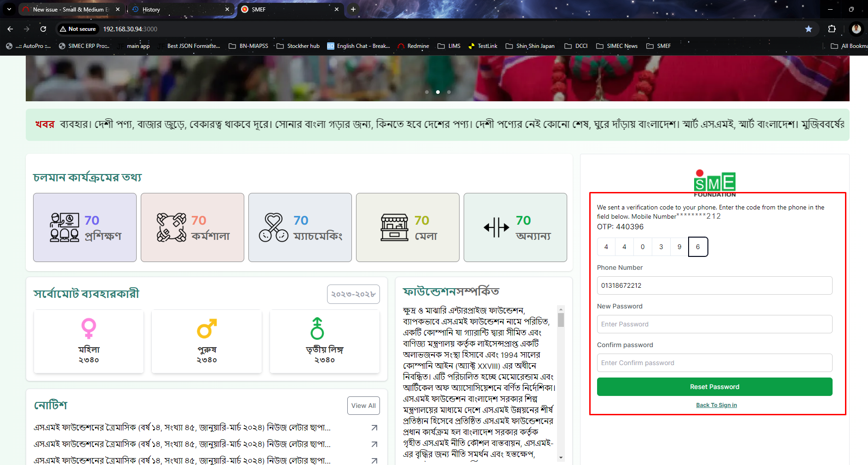Viewport: 868px width, 465px height.
Task: Click the third OTP box containing 0
Action: pos(643,247)
